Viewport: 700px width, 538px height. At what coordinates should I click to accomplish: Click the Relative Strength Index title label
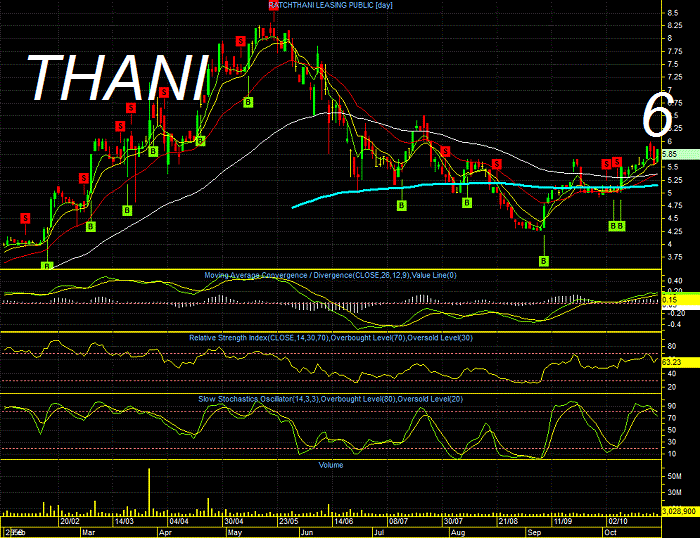click(331, 338)
